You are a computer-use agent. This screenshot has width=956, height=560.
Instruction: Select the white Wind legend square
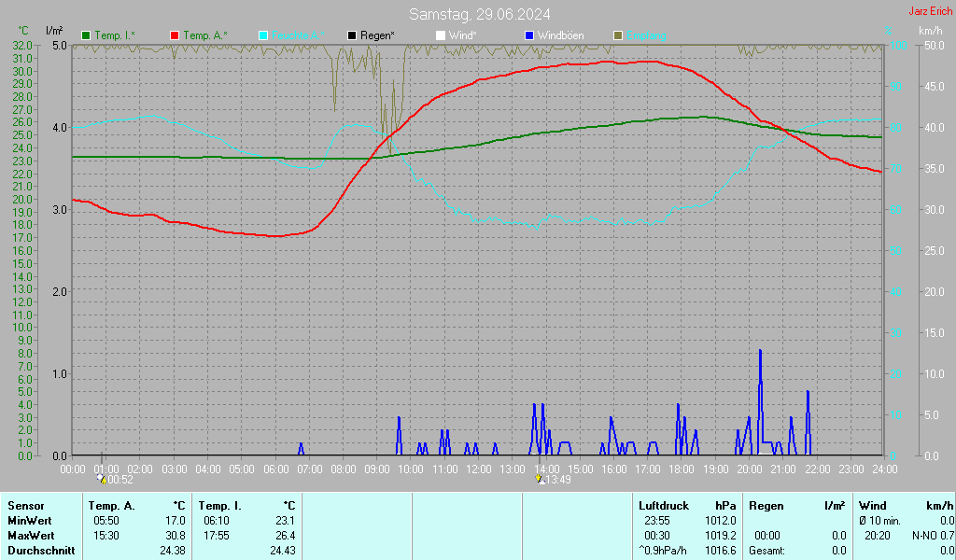point(441,35)
